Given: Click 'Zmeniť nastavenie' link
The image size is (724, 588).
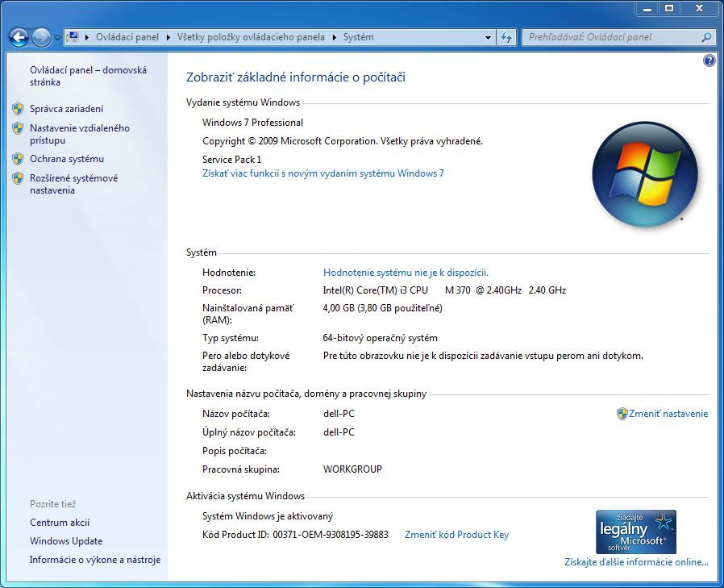Looking at the screenshot, I should pos(668,414).
